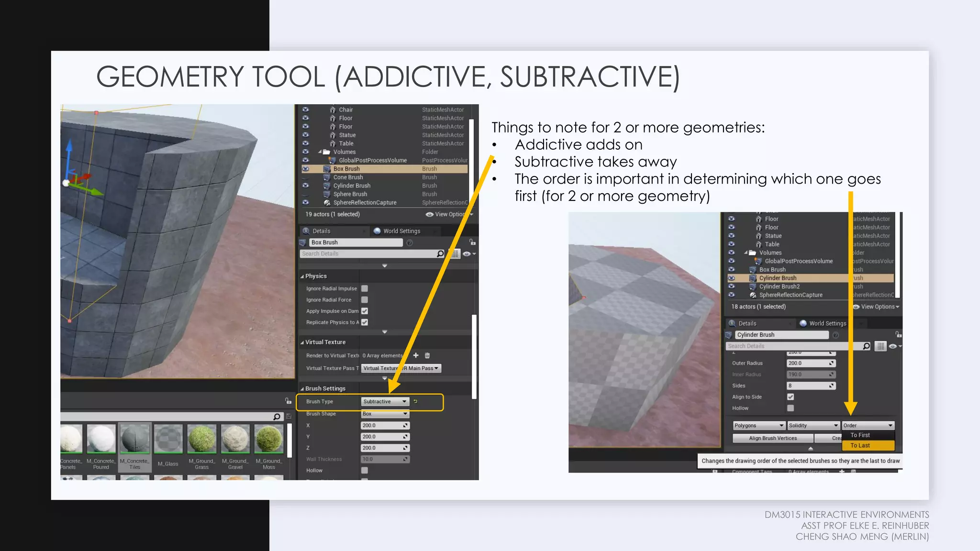Image resolution: width=980 pixels, height=551 pixels.
Task: Uncheck Replicate Physics to Autonomous Proxy
Action: tap(365, 322)
